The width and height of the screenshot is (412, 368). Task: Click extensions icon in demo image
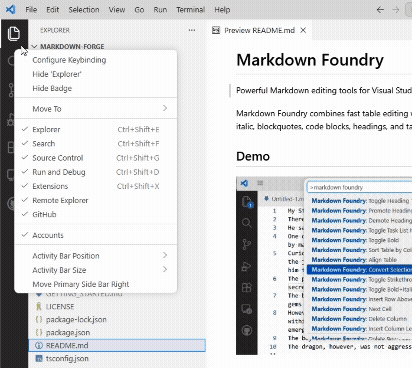[x=247, y=287]
